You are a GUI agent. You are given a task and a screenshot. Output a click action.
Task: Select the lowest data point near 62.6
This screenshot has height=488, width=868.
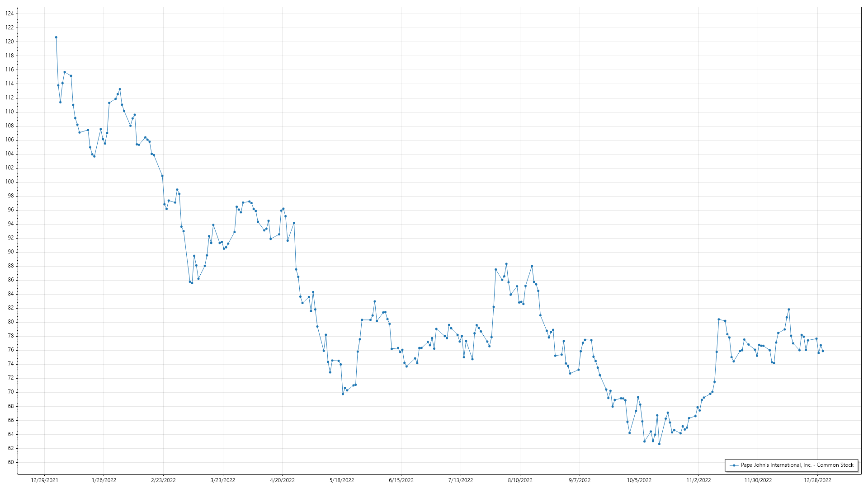coord(659,444)
